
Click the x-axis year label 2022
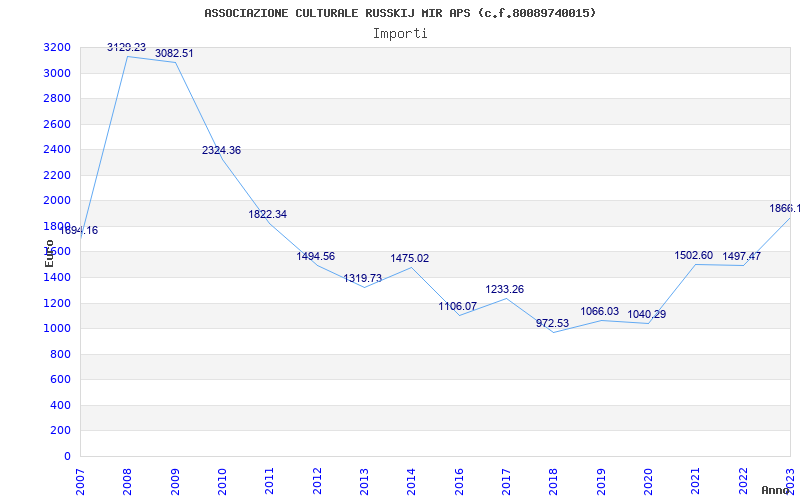click(743, 482)
